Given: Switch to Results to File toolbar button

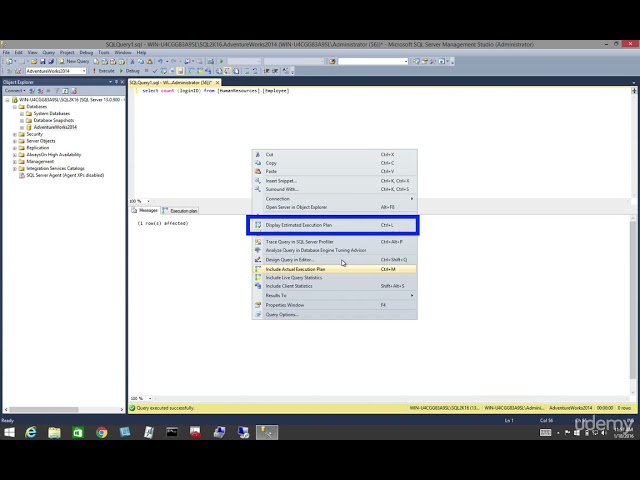Looking at the screenshot, I should point(236,71).
